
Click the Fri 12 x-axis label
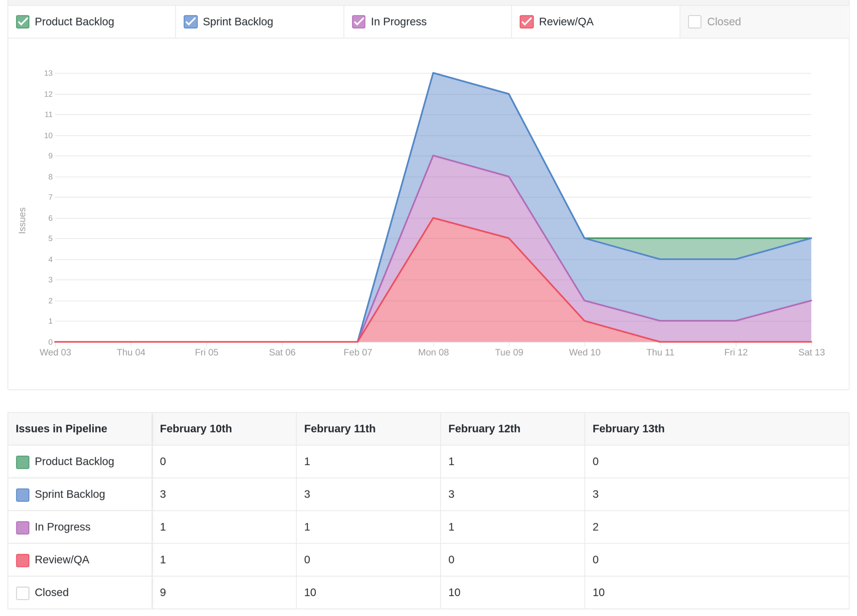736,353
